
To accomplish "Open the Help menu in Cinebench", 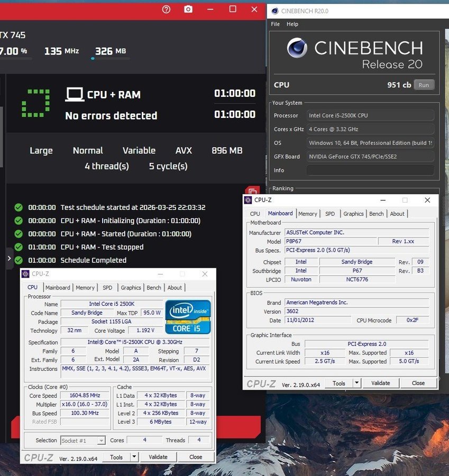I will click(292, 24).
